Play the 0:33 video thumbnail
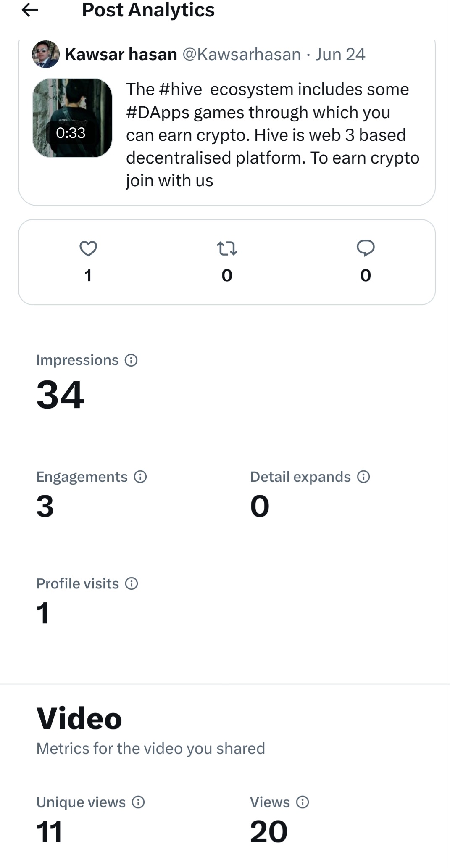This screenshot has height=868, width=450. (x=72, y=118)
